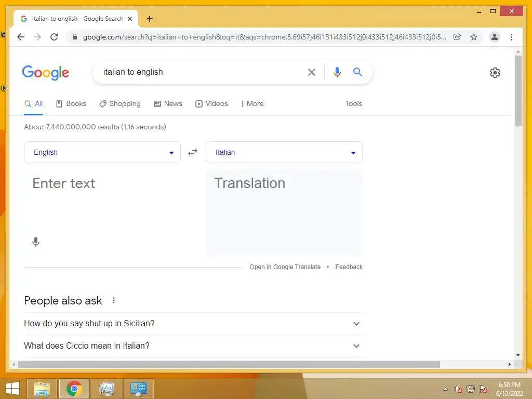Open the English source language dropdown
Viewport: 532px width, 399px height.
[102, 152]
